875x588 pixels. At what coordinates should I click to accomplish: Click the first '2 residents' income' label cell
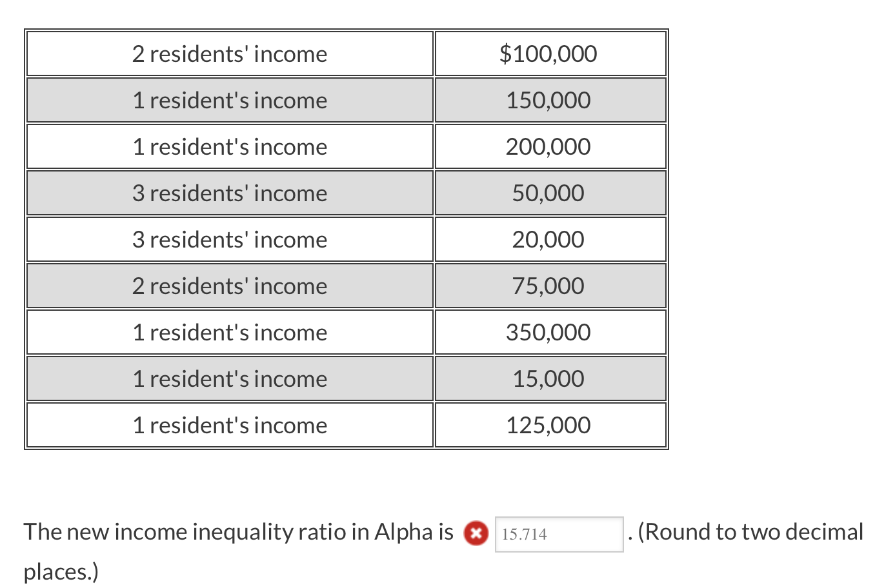[x=230, y=54]
